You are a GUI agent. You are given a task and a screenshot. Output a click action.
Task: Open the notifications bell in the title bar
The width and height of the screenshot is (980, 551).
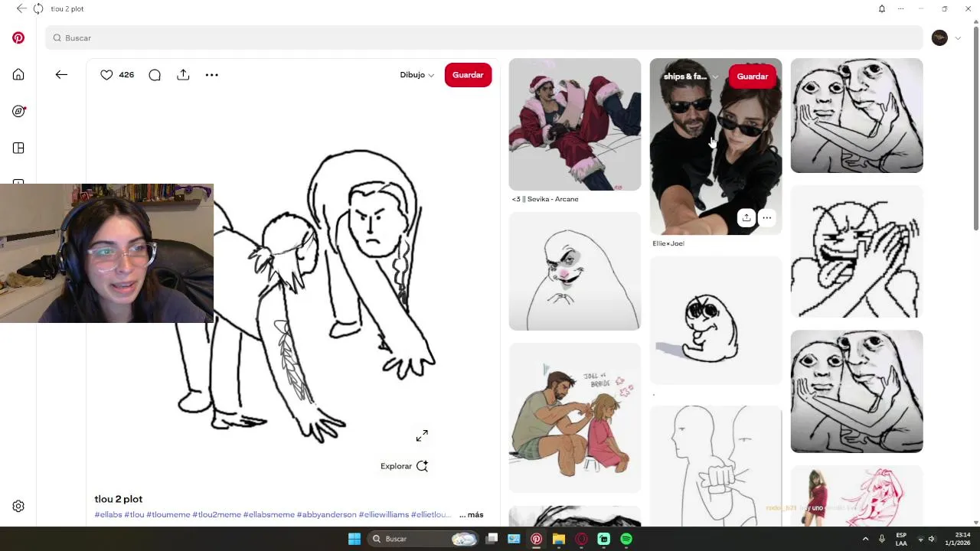pos(882,8)
